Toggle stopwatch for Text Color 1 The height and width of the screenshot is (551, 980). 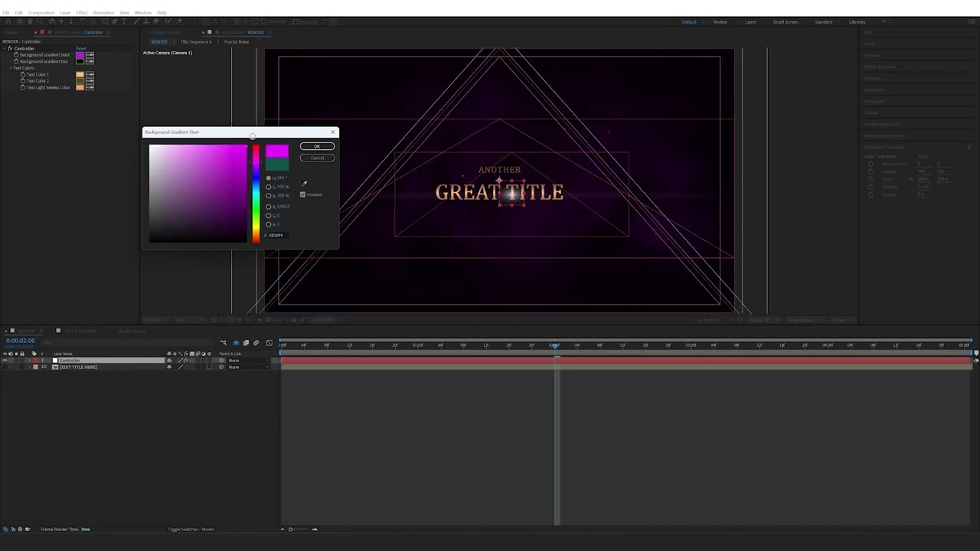coord(23,74)
